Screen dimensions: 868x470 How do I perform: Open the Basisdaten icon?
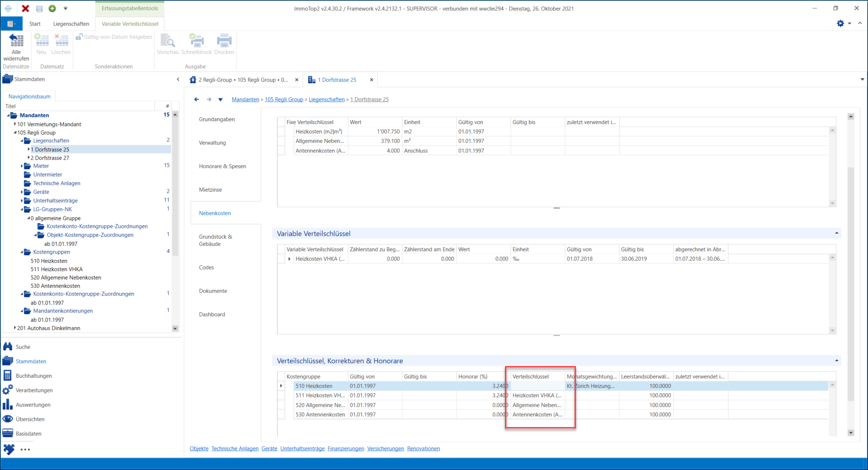[8, 433]
